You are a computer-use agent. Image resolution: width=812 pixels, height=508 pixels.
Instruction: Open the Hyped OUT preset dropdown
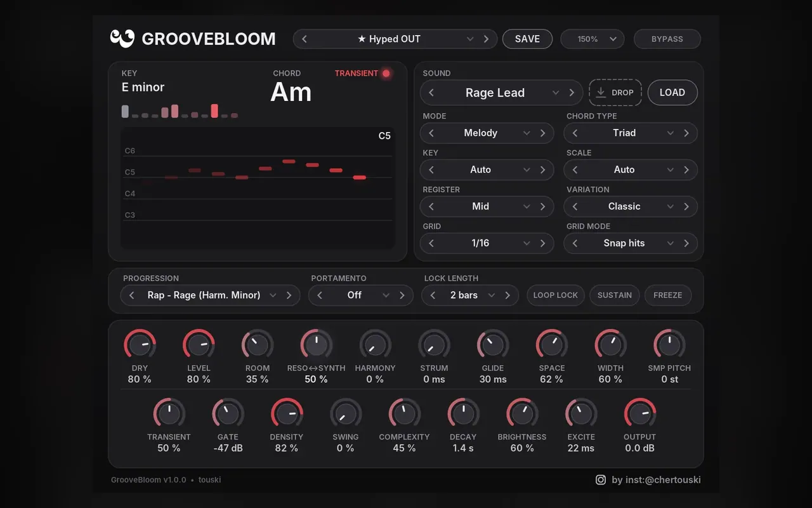coord(470,39)
